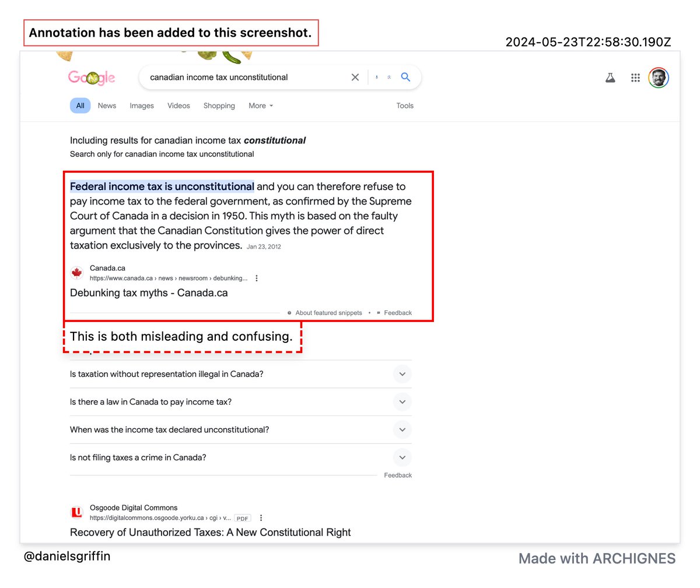This screenshot has height=588, width=700.
Task: Click the Canada.ca maple leaf favicon
Action: pyautogui.click(x=76, y=273)
